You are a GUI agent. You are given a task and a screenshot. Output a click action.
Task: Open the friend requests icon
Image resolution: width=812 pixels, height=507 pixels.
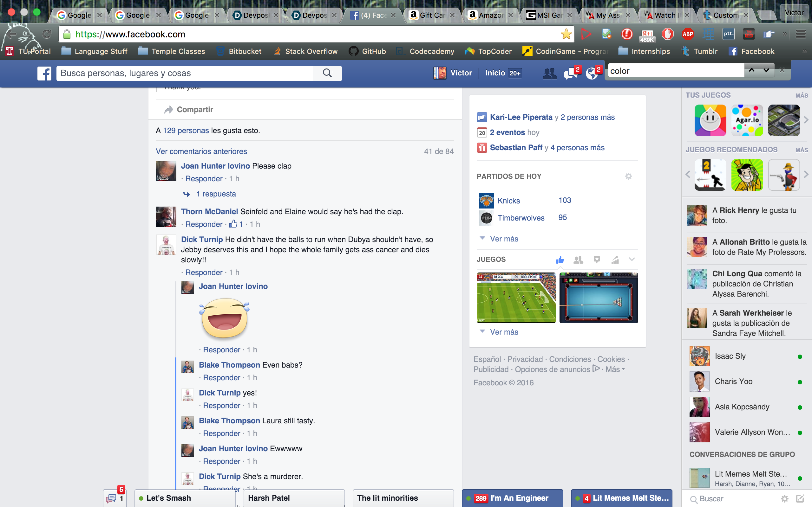click(x=549, y=73)
